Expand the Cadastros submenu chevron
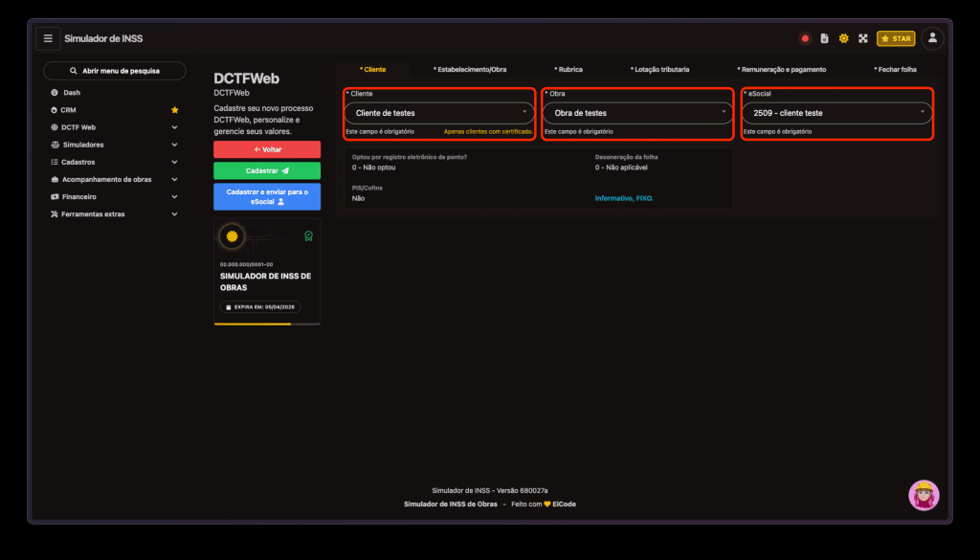This screenshot has height=560, width=980. pos(174,162)
